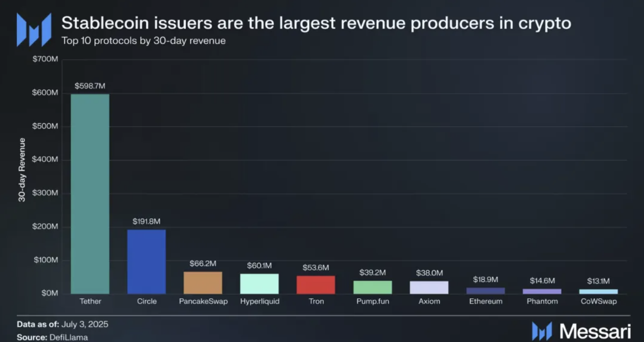Click the $700M y-axis tick label

(46, 59)
